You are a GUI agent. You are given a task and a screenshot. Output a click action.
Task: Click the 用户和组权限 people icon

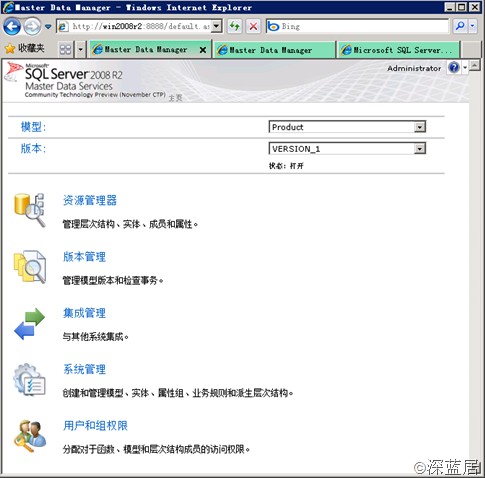coord(30,436)
